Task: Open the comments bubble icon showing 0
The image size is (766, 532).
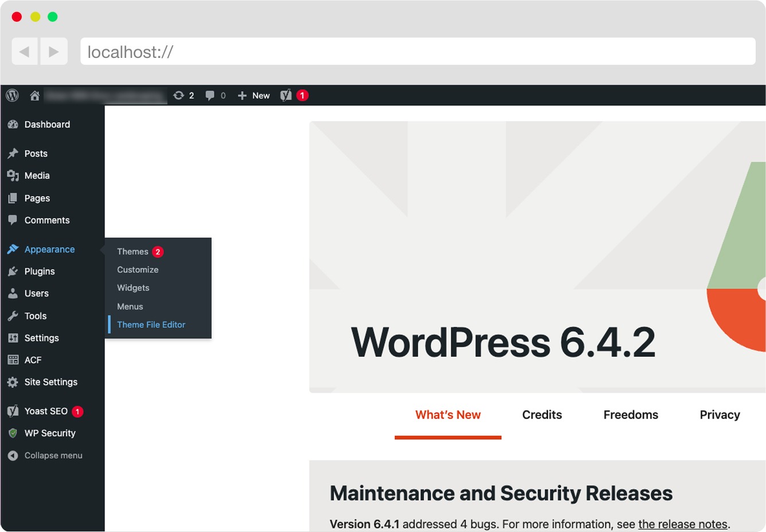Action: 216,96
